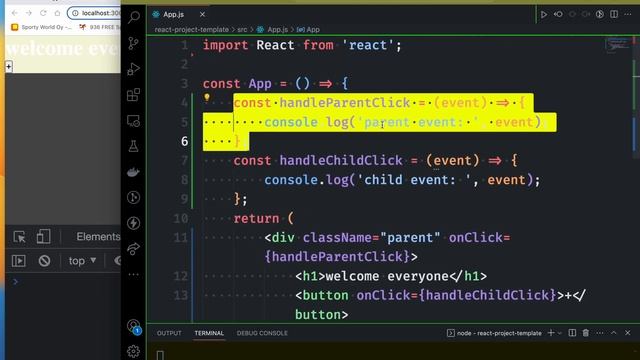Show additional activity bar views ellipsis
640x360 pixels.
(x=133, y=274)
